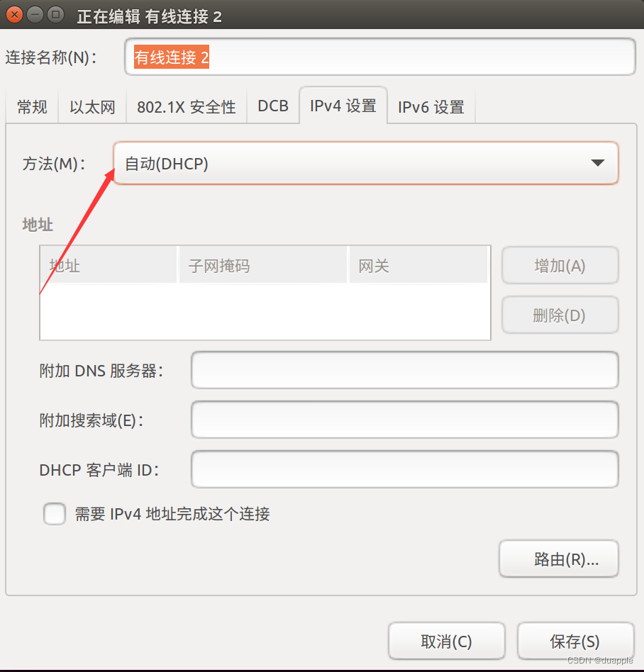
Task: Click the 网关 column header
Action: [x=418, y=265]
